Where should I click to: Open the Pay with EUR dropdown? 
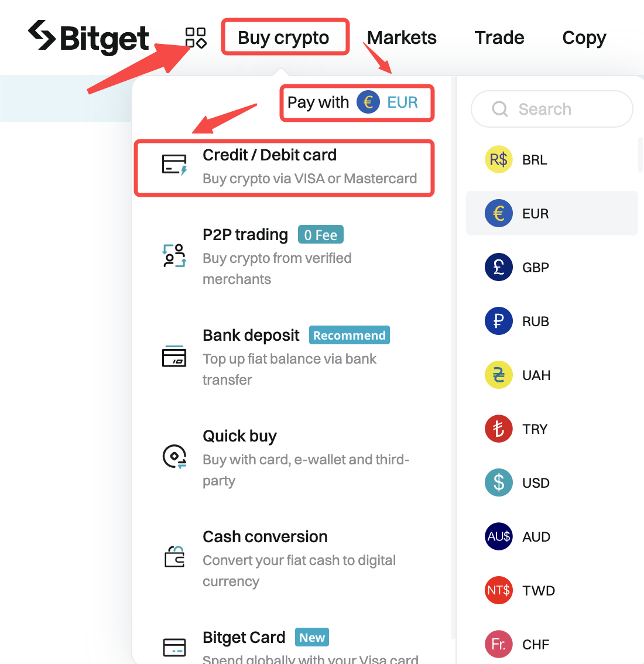pyautogui.click(x=357, y=102)
